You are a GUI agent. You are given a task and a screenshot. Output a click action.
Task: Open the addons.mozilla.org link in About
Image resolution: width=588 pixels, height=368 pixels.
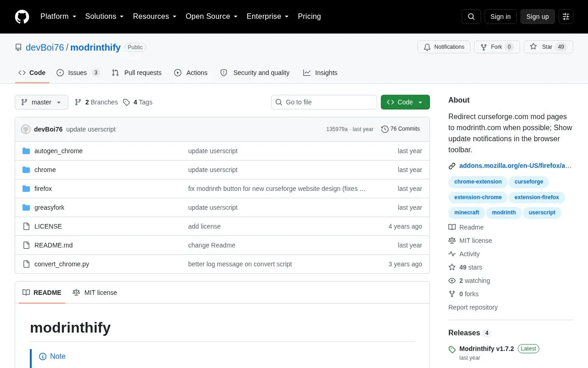pyautogui.click(x=515, y=166)
